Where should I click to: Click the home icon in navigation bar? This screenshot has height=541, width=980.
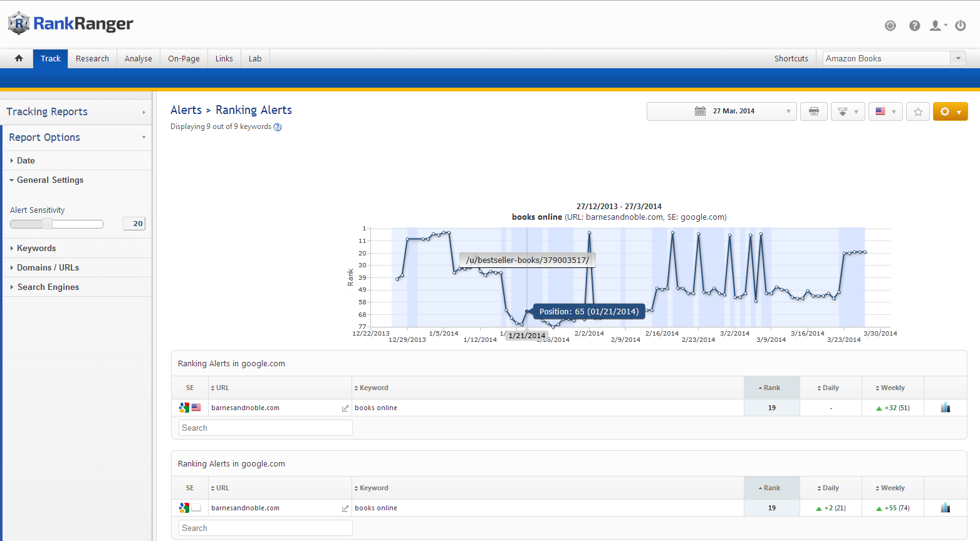(x=19, y=58)
